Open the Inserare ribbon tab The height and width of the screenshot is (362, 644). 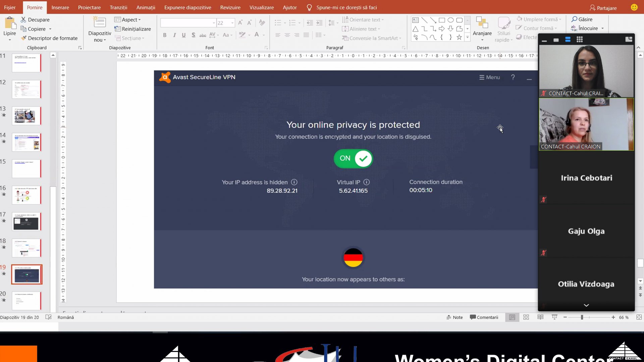tap(60, 7)
